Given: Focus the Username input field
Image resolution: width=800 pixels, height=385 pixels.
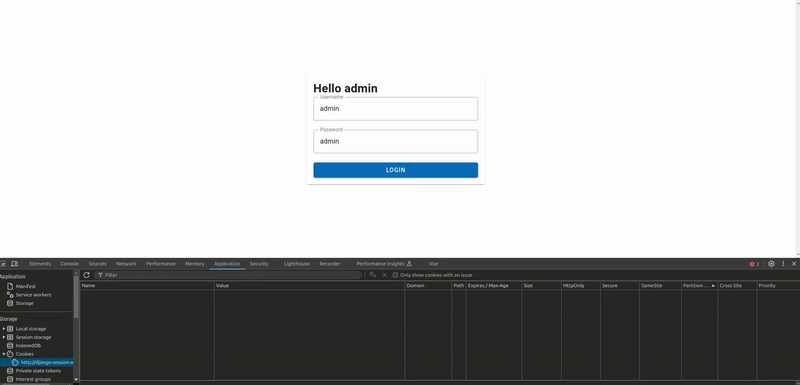Looking at the screenshot, I should click(395, 109).
